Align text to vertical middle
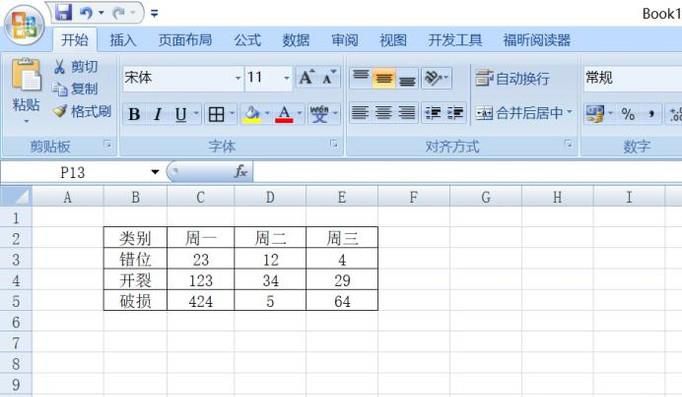Image resolution: width=682 pixels, height=397 pixels. coord(384,78)
